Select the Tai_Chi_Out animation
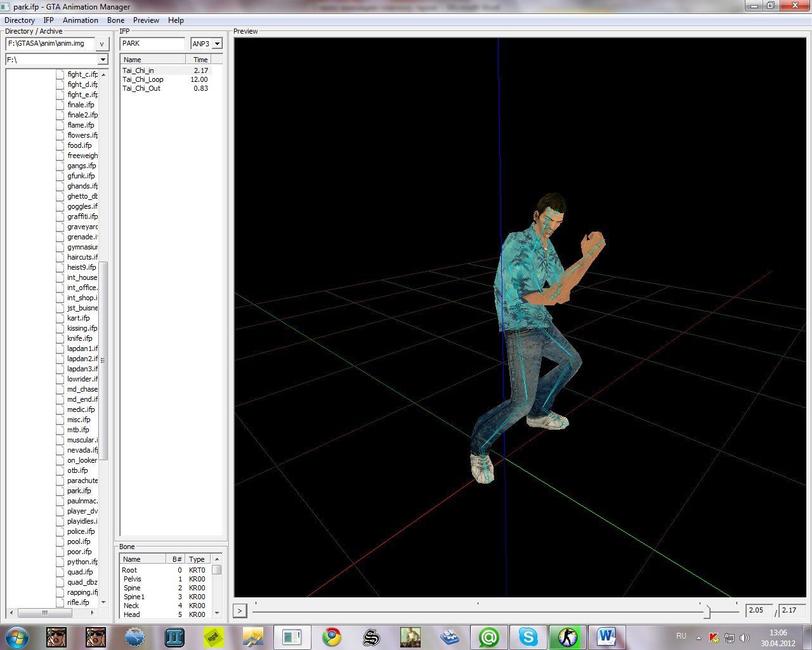 pyautogui.click(x=166, y=88)
